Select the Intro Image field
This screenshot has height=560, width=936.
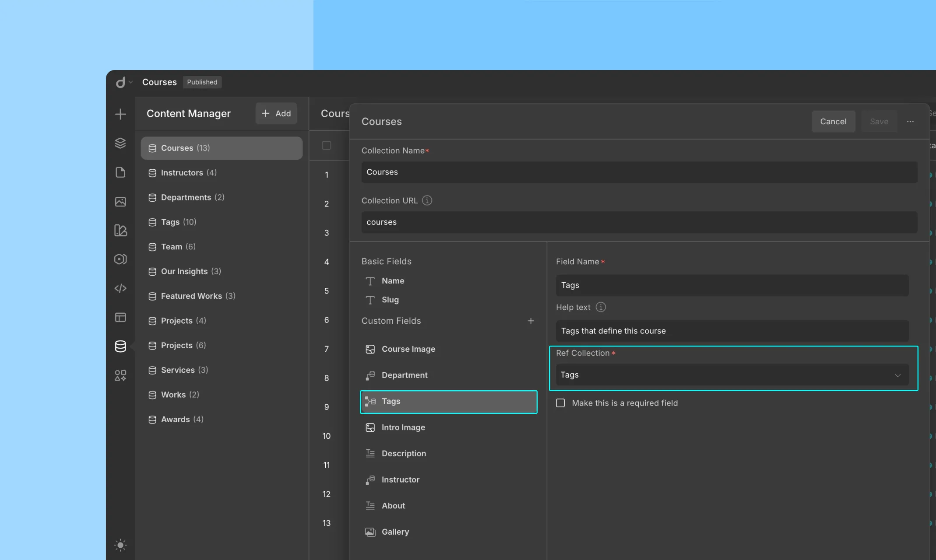click(x=449, y=427)
